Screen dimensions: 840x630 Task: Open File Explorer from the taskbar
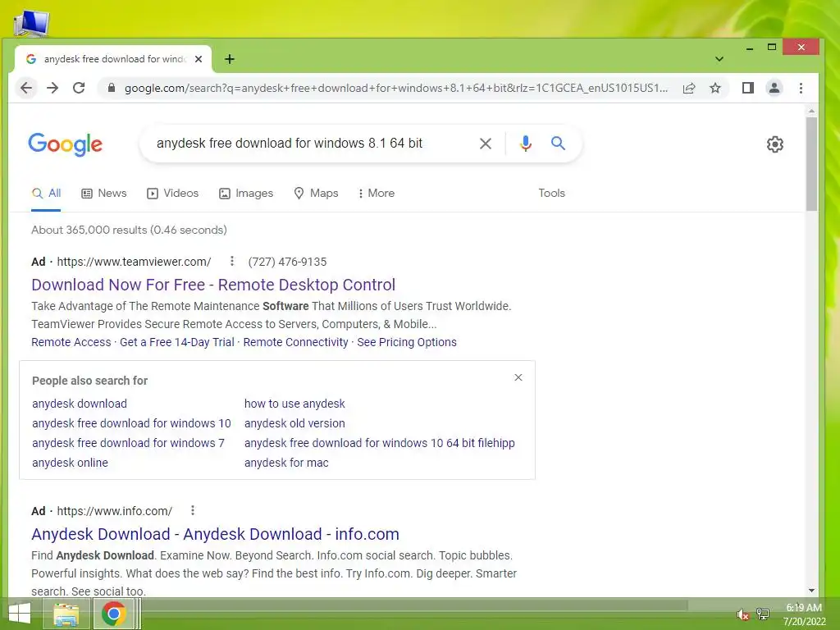click(66, 614)
